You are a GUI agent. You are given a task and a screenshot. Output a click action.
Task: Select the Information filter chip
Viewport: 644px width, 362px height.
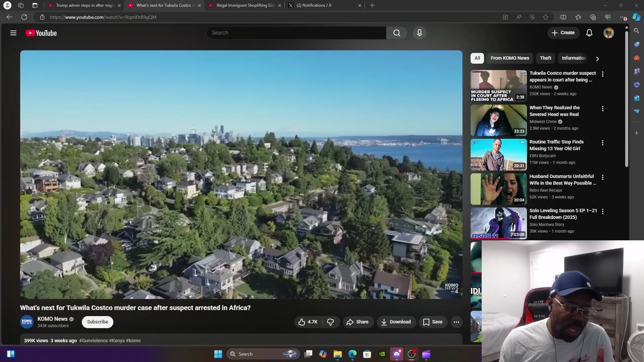pos(574,58)
